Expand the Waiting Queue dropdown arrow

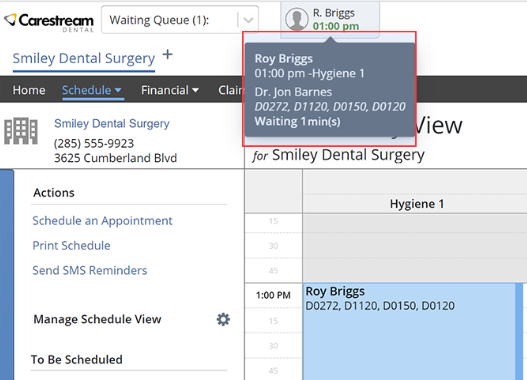click(248, 20)
